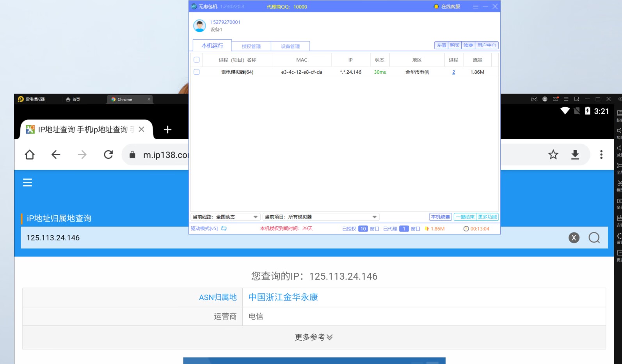Click the 本机续费 button
This screenshot has width=622, height=364.
(x=441, y=217)
